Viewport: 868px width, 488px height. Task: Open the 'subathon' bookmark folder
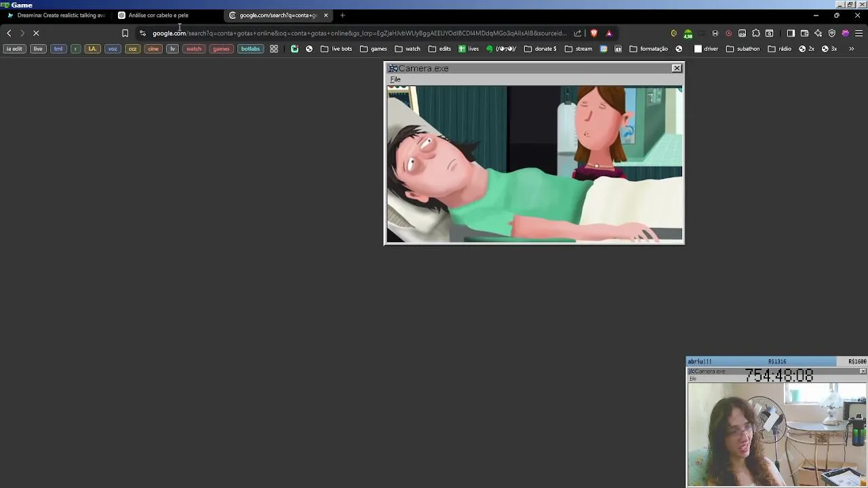click(x=743, y=49)
